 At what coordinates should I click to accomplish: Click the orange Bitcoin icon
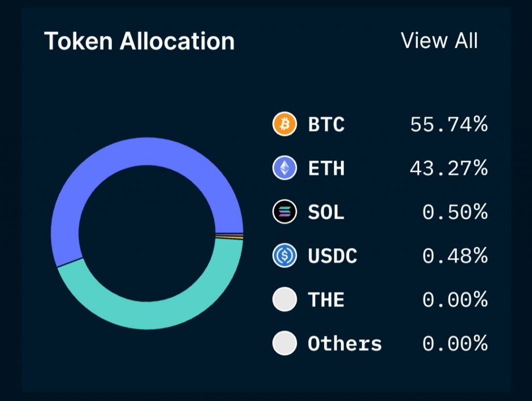click(285, 125)
